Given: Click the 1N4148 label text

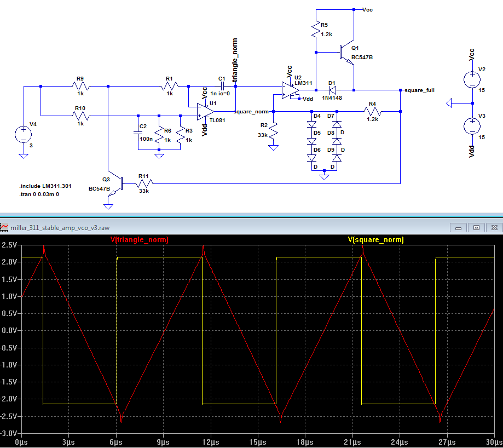Looking at the screenshot, I should tap(332, 97).
